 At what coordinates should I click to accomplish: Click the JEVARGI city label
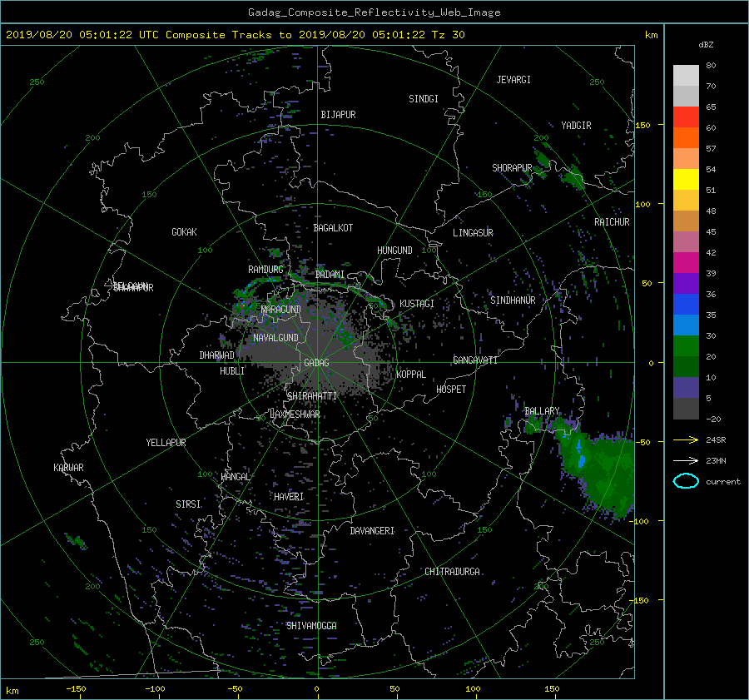point(513,80)
